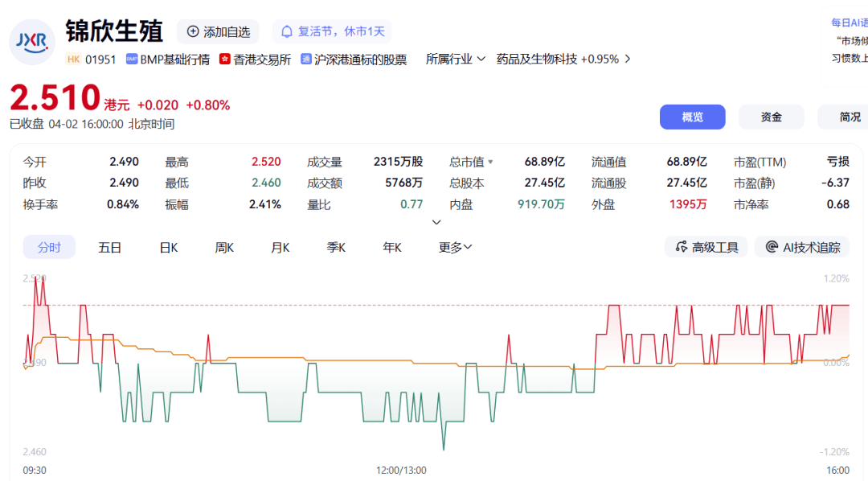The height and width of the screenshot is (481, 868).
Task: Click the bell icon beside 复活节 notice
Action: [x=287, y=32]
